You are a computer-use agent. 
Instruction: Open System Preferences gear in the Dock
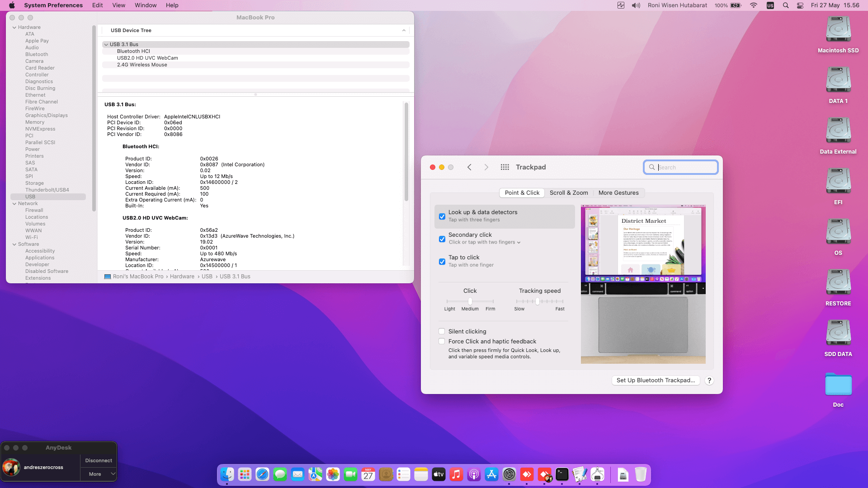(509, 474)
